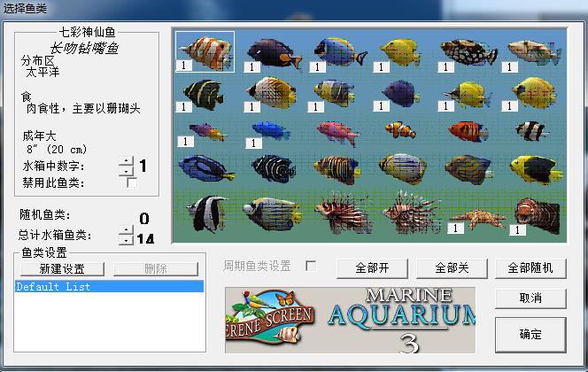Viewport: 588px width, 372px height.
Task: Click the clown triggerfish with white spots
Action: click(x=468, y=50)
